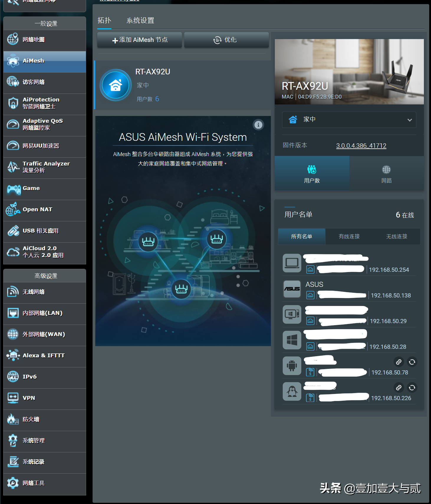Click 添加 AiMesh 节点 button
The image size is (431, 504).
point(139,40)
